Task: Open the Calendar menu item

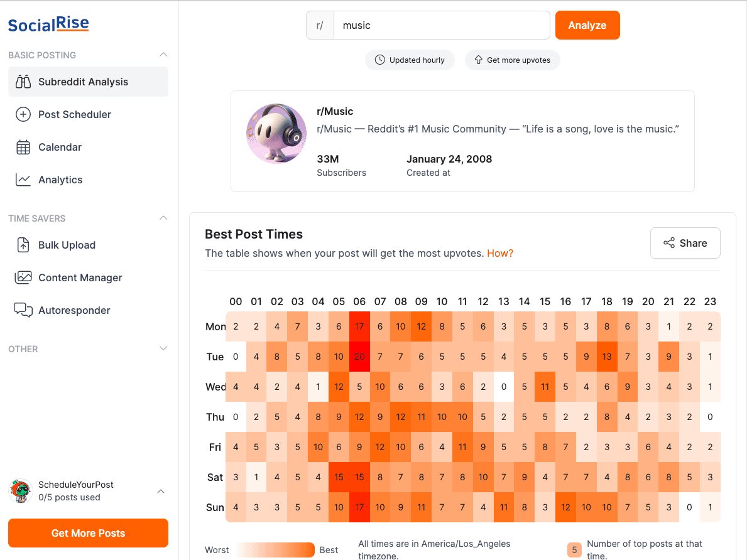Action: pos(60,147)
